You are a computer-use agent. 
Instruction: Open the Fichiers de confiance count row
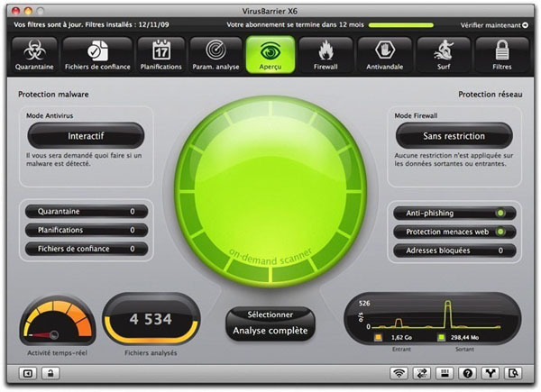pyautogui.click(x=87, y=249)
